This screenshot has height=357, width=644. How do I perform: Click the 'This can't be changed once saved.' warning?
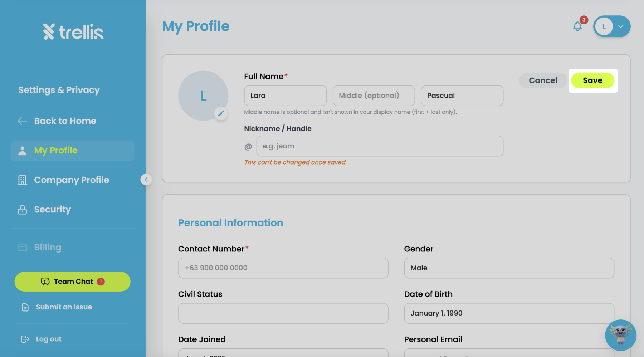[295, 162]
